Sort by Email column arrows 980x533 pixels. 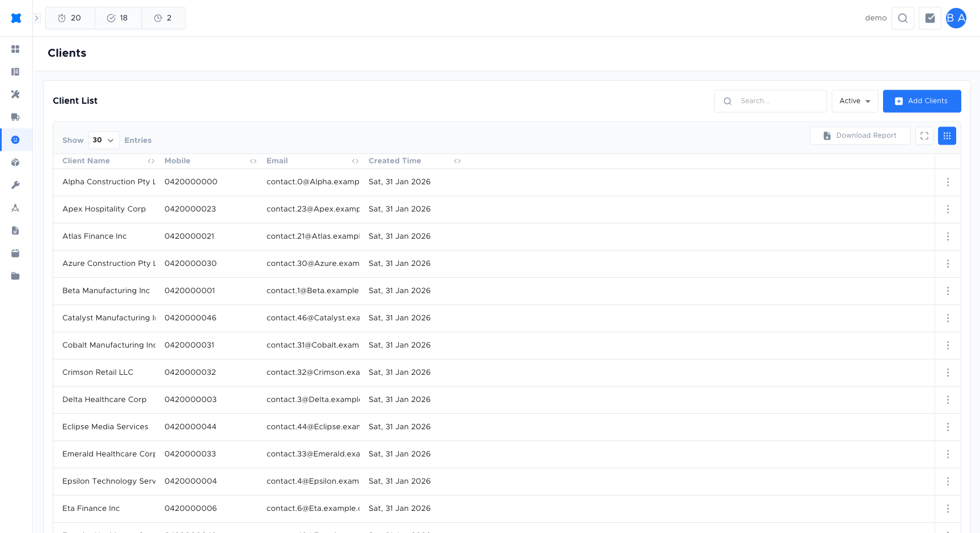pos(356,161)
